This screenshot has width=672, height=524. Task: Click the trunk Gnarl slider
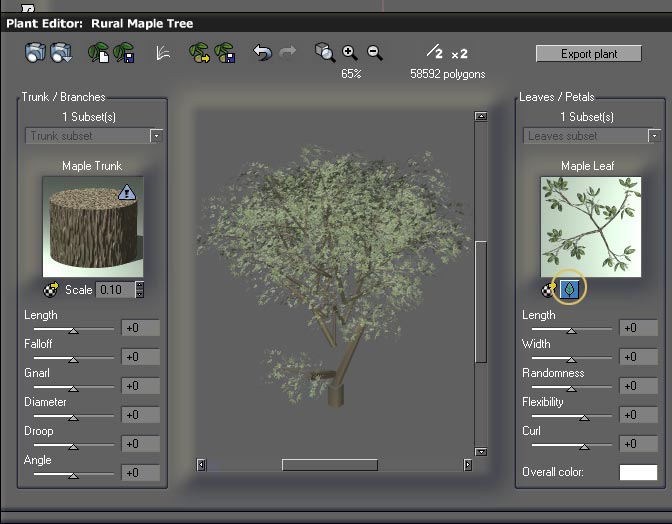point(72,386)
